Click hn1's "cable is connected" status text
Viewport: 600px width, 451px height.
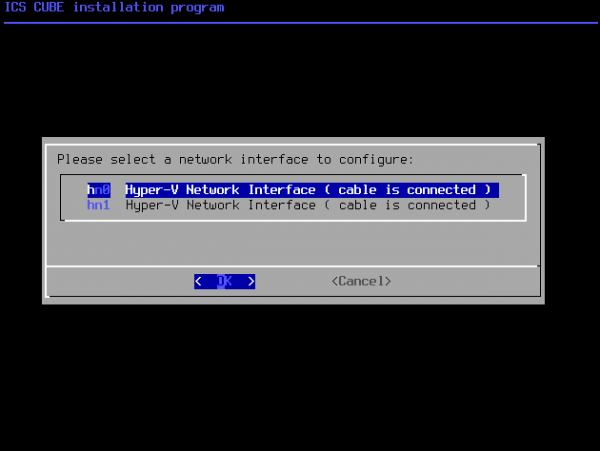pos(406,205)
